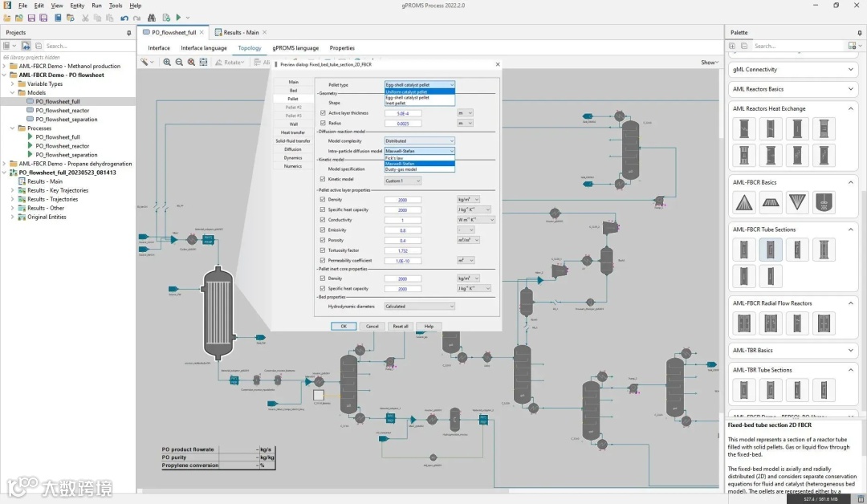Uncheck the Radius checkbox
The width and height of the screenshot is (867, 504).
[323, 123]
